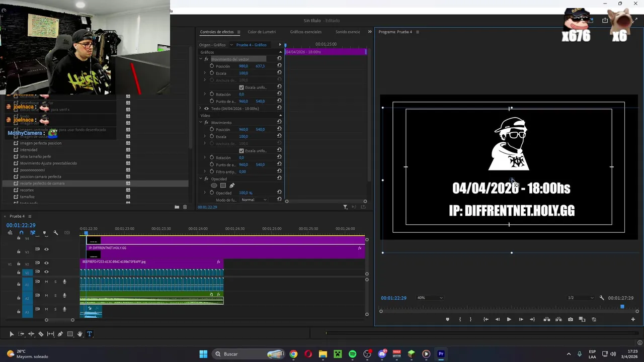Click the Opacidad 100,0 % value

246,193
